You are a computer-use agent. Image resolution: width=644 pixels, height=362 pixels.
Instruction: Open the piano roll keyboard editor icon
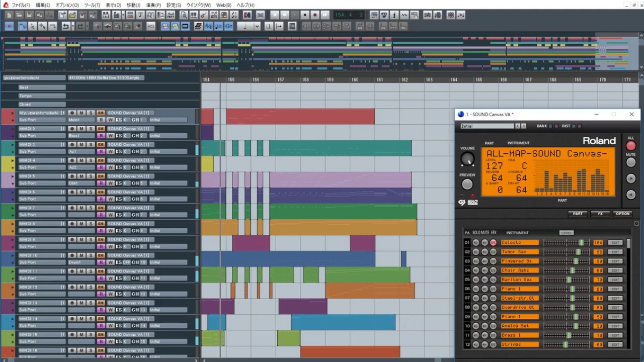pyautogui.click(x=193, y=15)
